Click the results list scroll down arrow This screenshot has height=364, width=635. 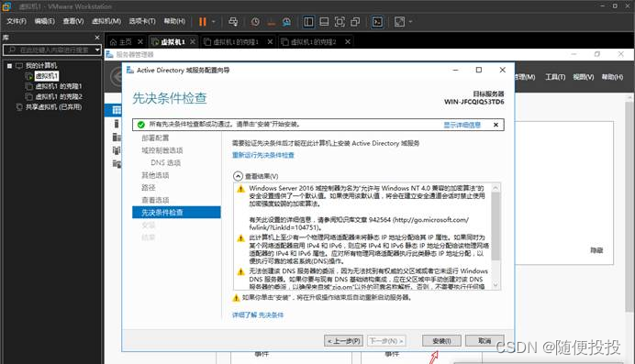496,285
